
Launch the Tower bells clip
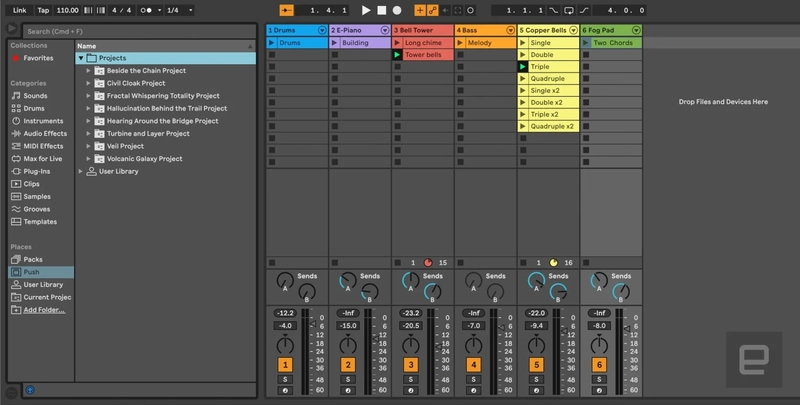[x=397, y=55]
